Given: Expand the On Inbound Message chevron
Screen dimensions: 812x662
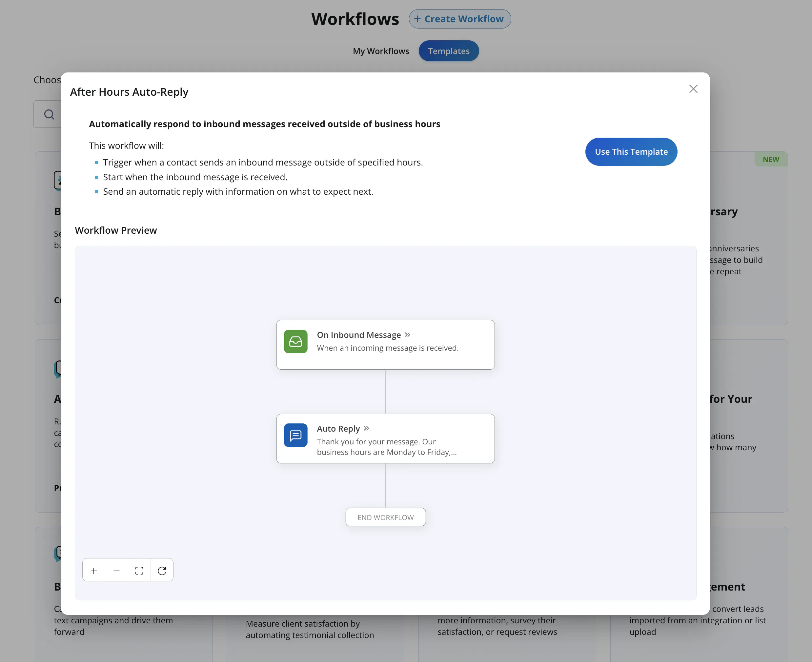Looking at the screenshot, I should (408, 334).
